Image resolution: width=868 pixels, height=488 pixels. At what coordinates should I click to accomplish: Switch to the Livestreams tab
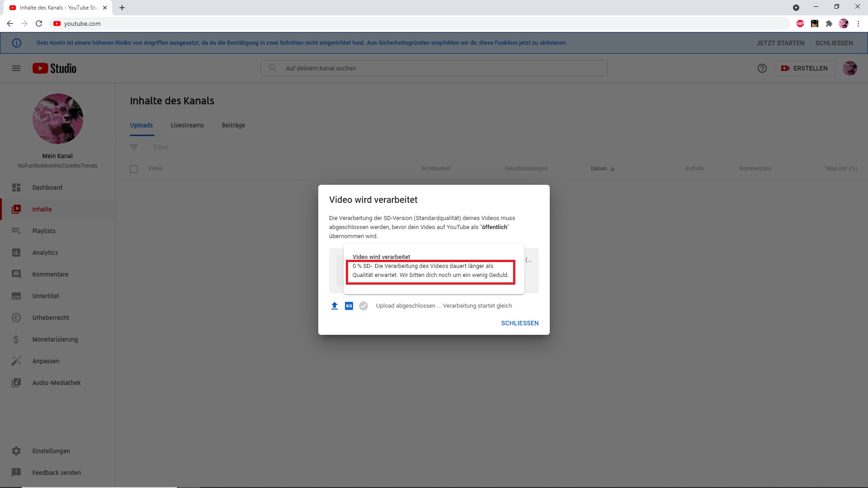click(x=187, y=125)
